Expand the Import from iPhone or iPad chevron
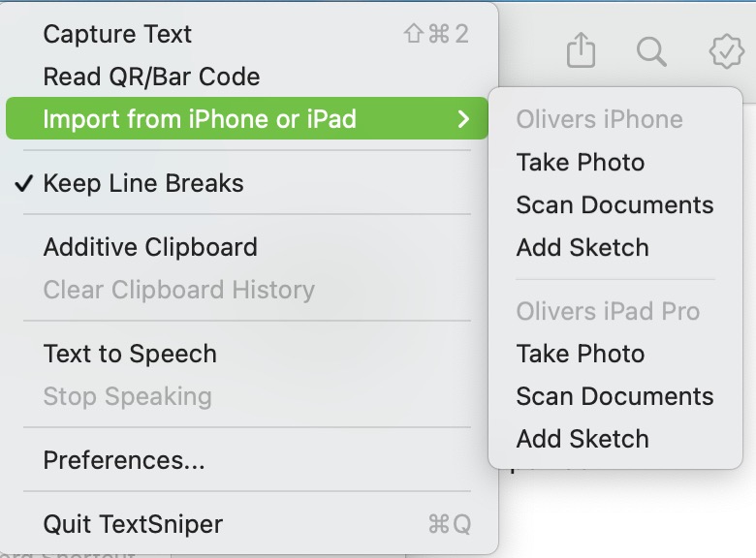The width and height of the screenshot is (756, 558). pos(463,118)
